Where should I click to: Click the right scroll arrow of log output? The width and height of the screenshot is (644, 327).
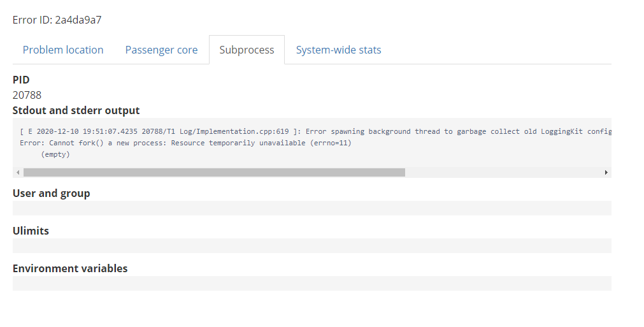606,173
